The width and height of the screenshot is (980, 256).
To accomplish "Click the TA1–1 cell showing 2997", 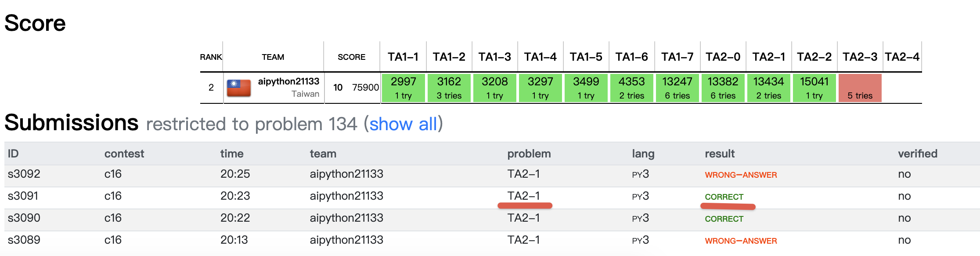I will click(403, 88).
